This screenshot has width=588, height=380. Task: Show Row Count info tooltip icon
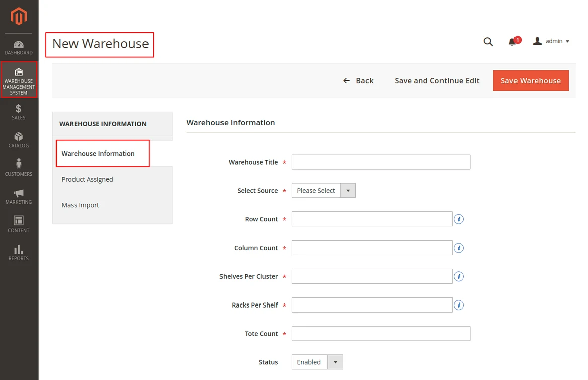point(458,219)
